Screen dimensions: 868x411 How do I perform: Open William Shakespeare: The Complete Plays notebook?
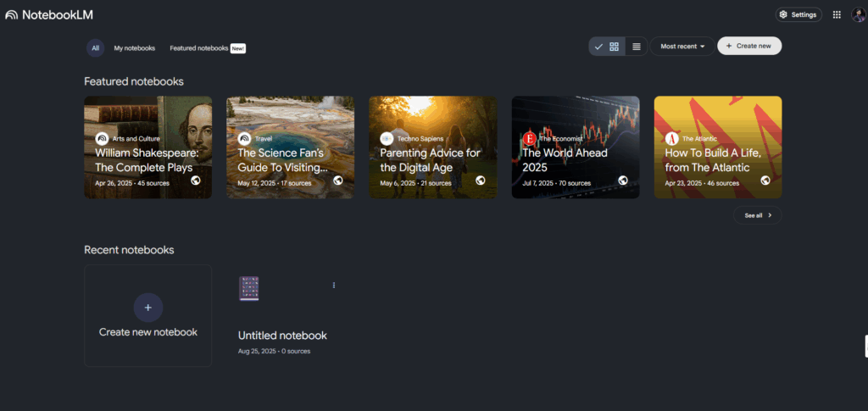147,147
